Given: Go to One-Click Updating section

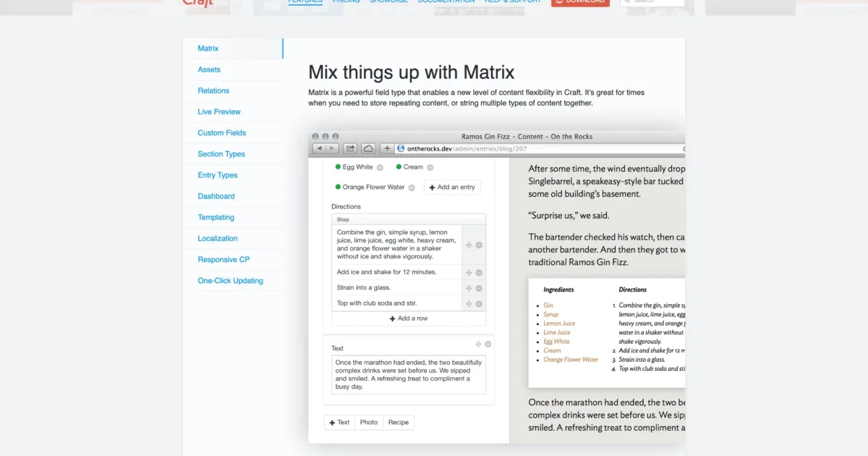Looking at the screenshot, I should click(x=232, y=281).
